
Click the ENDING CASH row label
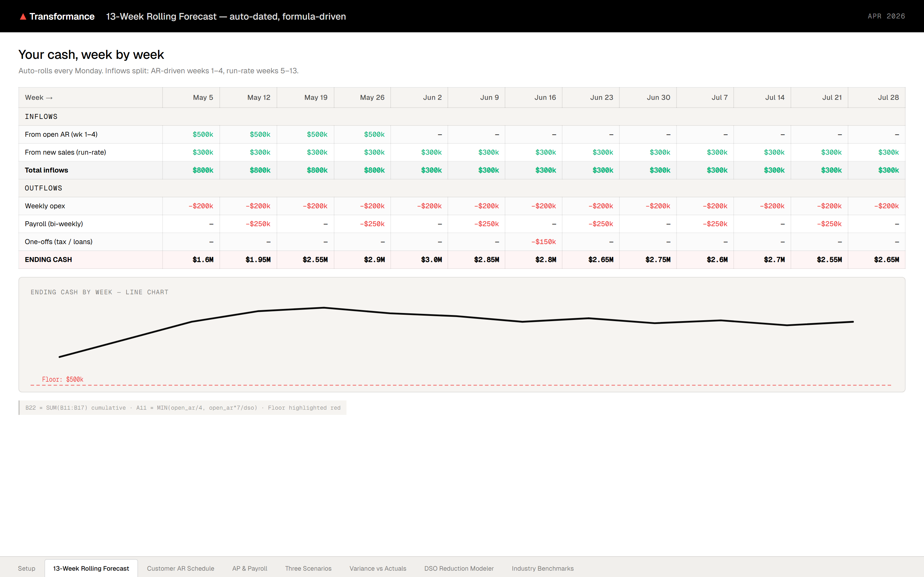(x=49, y=259)
